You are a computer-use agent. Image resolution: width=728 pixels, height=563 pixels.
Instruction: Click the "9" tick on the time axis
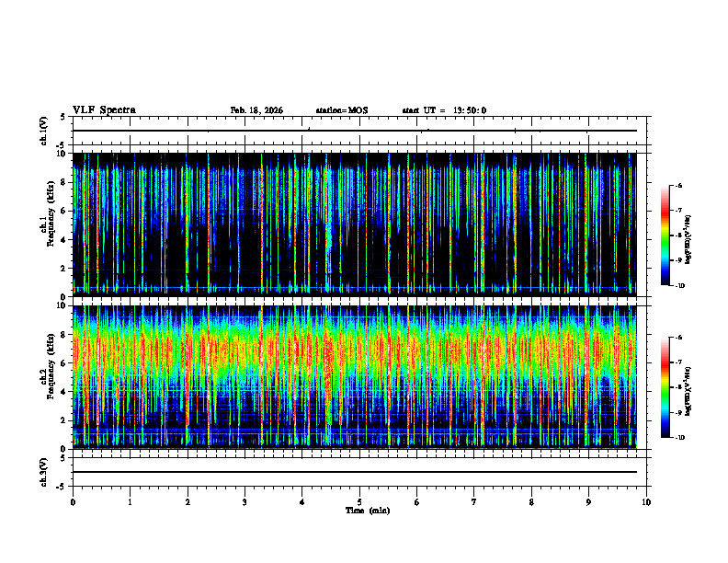[x=588, y=502]
